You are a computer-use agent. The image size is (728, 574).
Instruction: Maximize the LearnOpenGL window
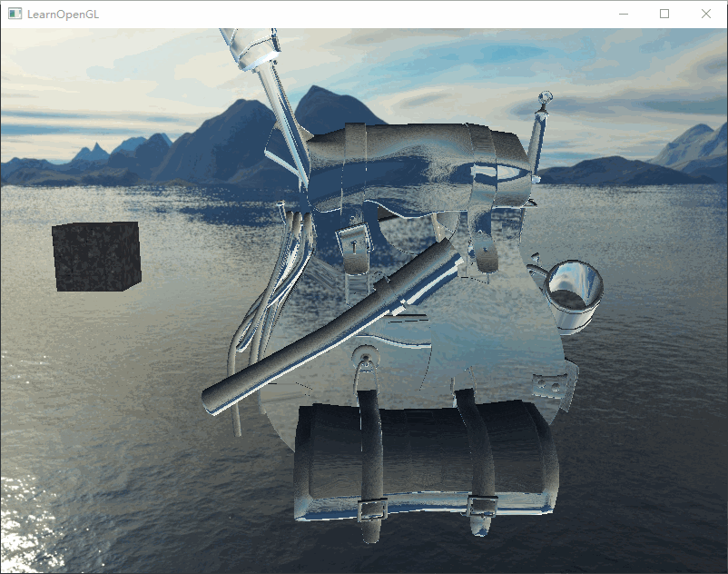click(664, 14)
